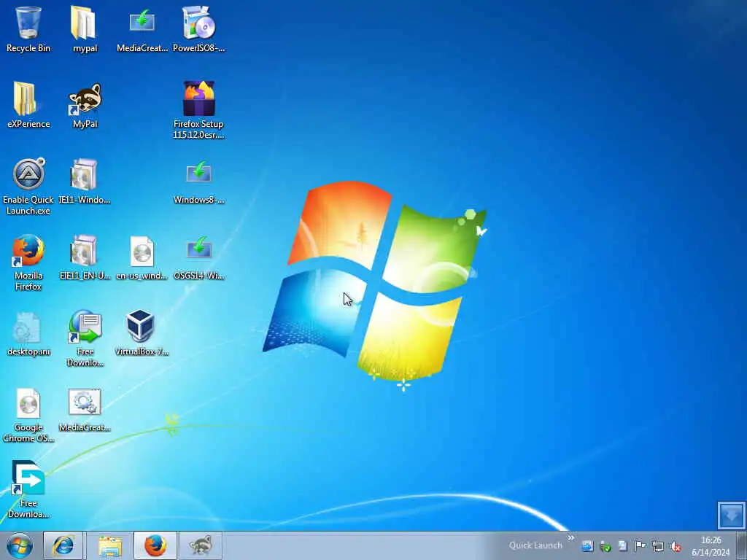
Task: Select Google Chrome OS... disc image icon
Action: [x=28, y=414]
